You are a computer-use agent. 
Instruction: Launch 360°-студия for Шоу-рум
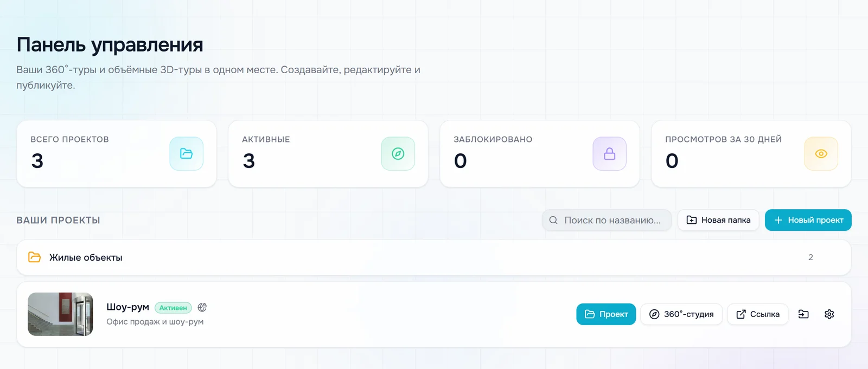[681, 314]
